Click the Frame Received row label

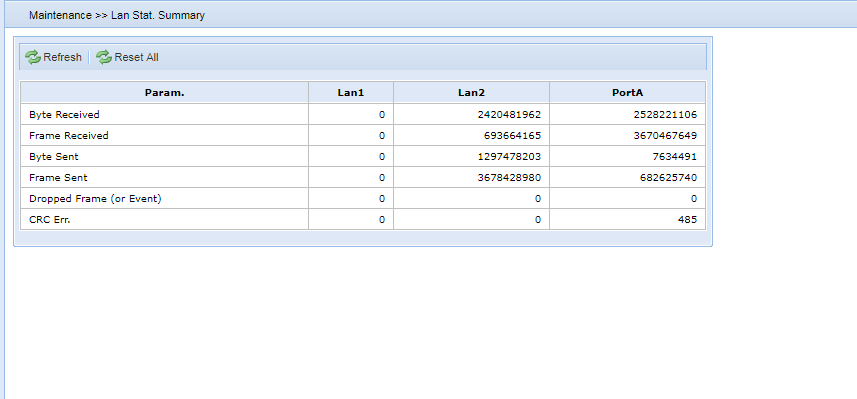point(69,136)
